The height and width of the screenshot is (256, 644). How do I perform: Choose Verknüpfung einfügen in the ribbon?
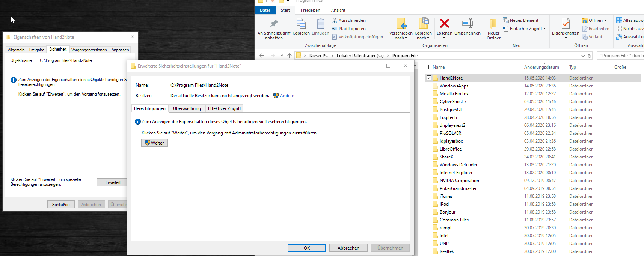357,37
